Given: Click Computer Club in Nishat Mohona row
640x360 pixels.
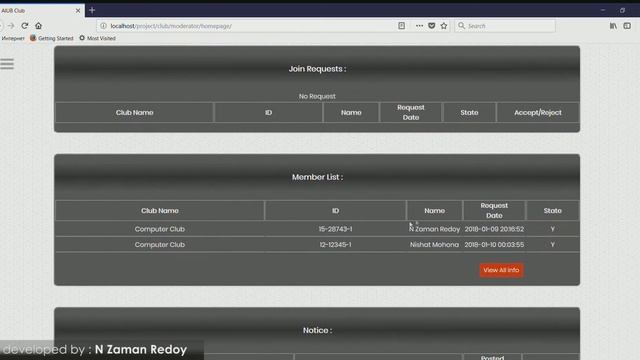Looking at the screenshot, I should coord(160,244).
